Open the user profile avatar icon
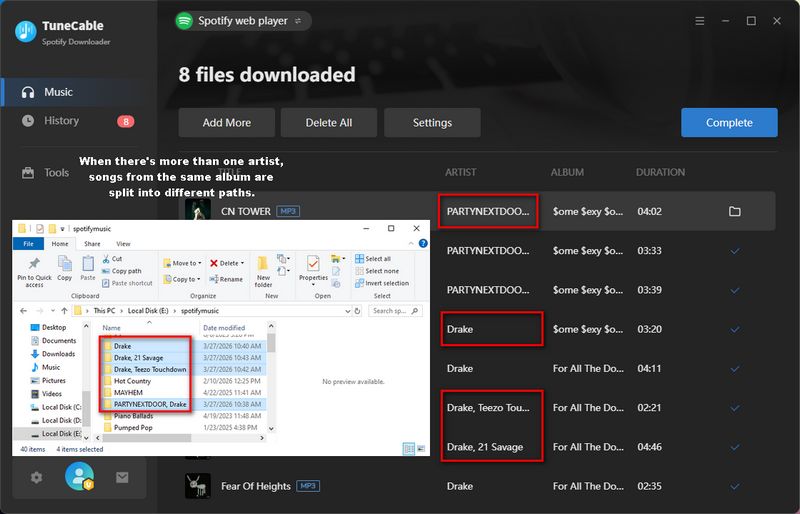The width and height of the screenshot is (800, 514). coord(79,477)
